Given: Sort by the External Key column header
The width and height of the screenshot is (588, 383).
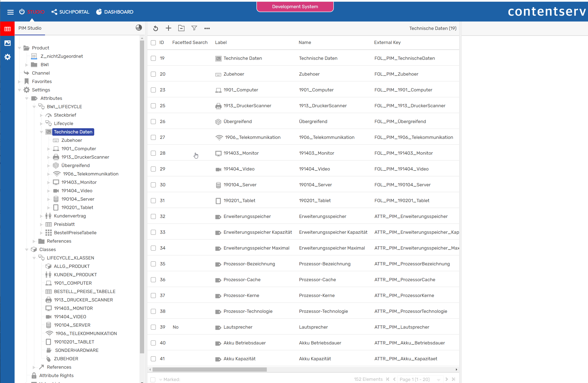Looking at the screenshot, I should (x=387, y=43).
